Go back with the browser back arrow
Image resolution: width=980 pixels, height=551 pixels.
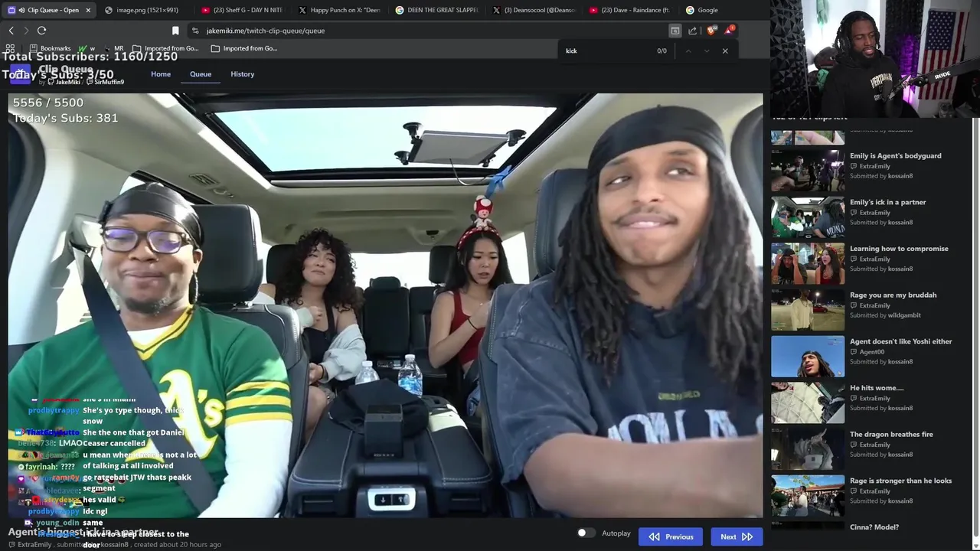click(11, 31)
